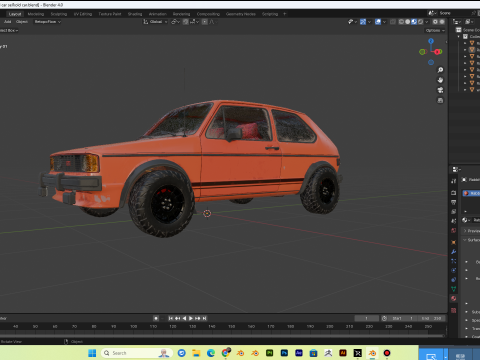Open the Windows Start menu
This screenshot has width=480, height=360.
point(92,353)
